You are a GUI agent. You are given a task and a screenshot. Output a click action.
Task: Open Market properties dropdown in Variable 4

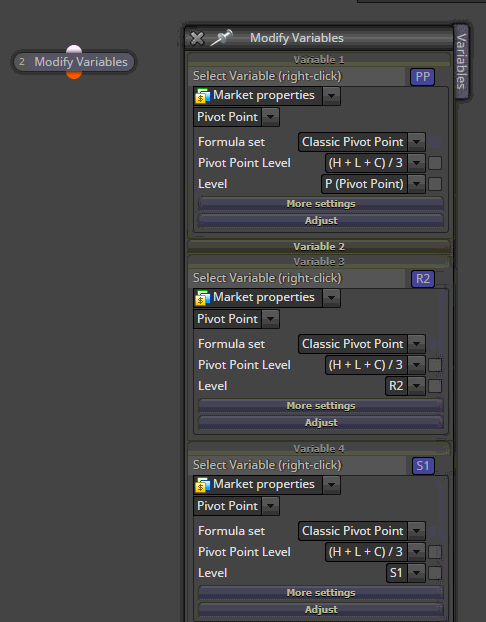[331, 484]
